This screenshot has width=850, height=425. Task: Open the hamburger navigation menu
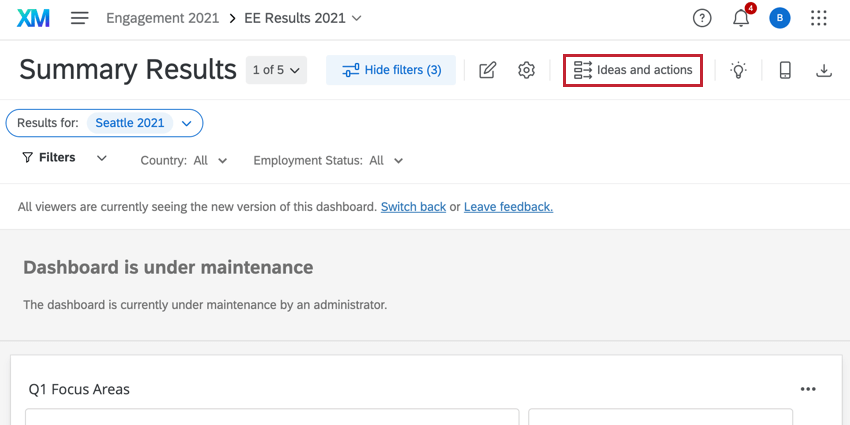(x=80, y=18)
